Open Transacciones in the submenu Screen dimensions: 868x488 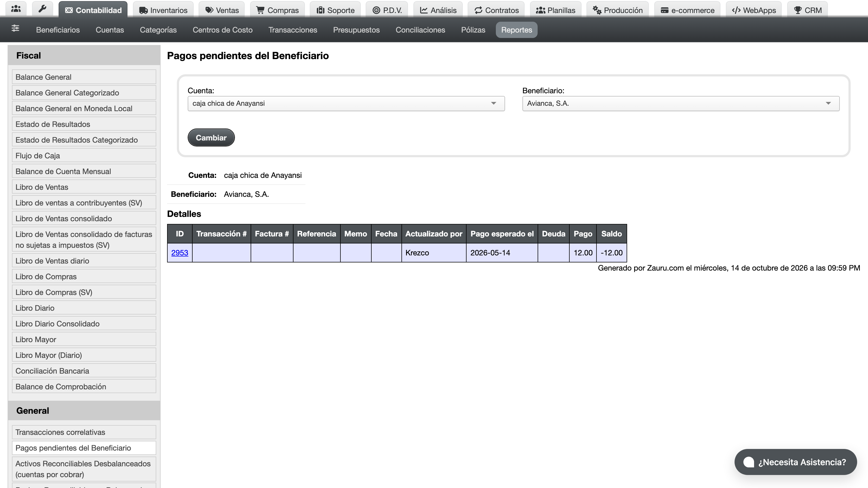pyautogui.click(x=292, y=30)
